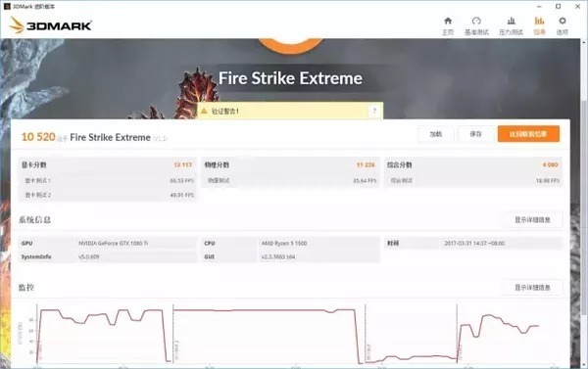Maximize the 3DMark window
588x369 pixels.
click(558, 7)
